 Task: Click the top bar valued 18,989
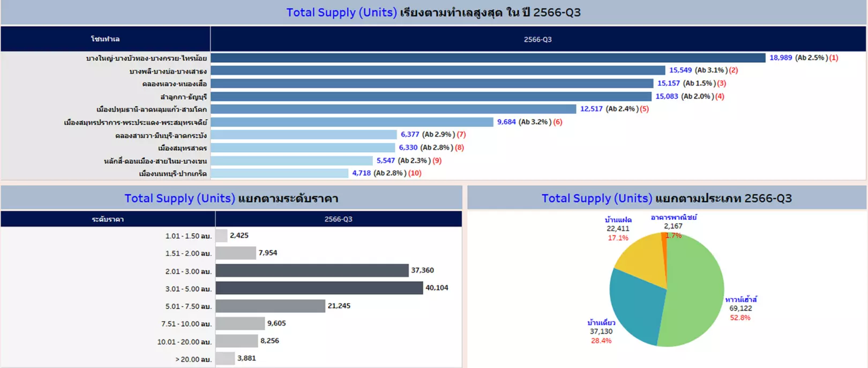click(x=488, y=57)
